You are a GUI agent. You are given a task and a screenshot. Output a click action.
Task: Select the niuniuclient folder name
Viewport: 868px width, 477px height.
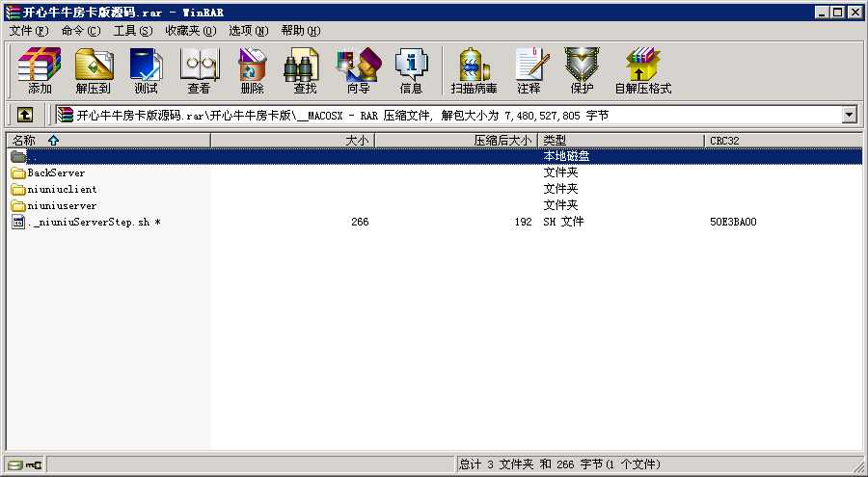(62, 190)
